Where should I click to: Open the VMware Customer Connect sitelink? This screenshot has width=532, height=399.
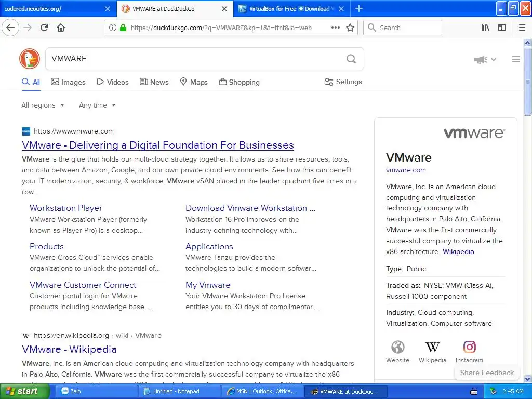pyautogui.click(x=83, y=285)
